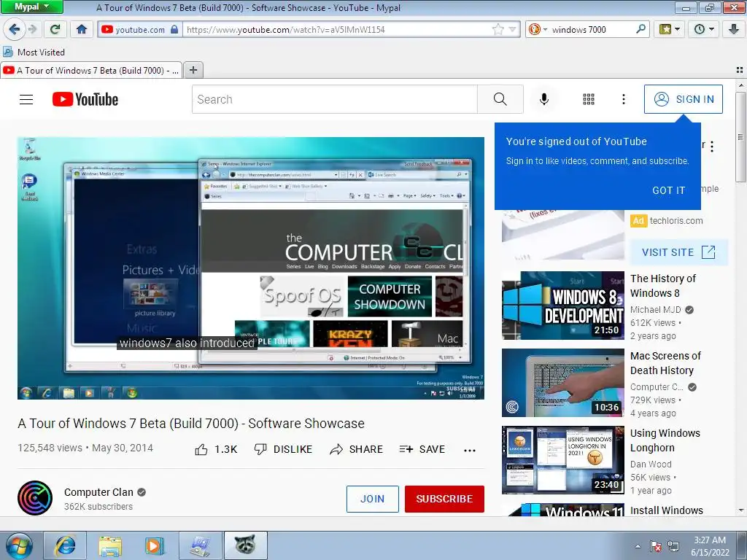Open more actions ellipsis under video
Image resolution: width=747 pixels, height=560 pixels.
[x=470, y=450]
